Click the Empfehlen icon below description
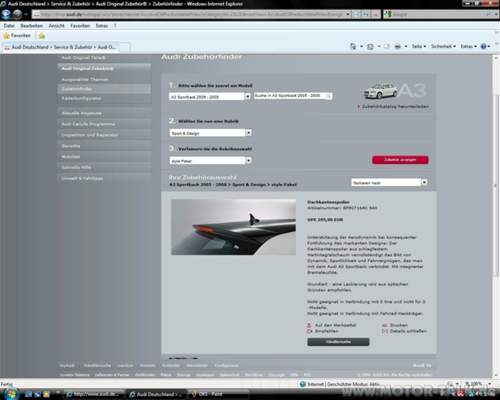The image size is (500, 400). (x=309, y=331)
